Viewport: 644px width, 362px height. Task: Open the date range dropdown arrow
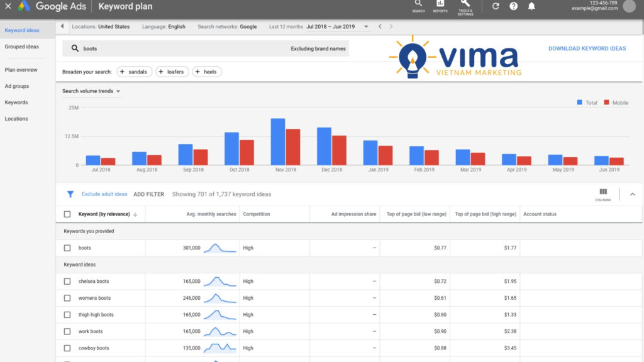click(x=366, y=27)
